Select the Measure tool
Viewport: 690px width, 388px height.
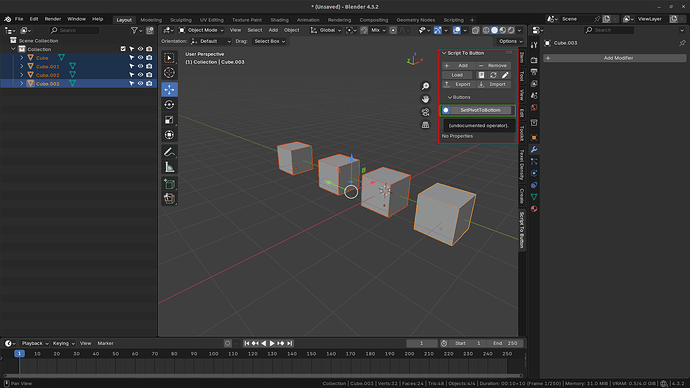(169, 167)
